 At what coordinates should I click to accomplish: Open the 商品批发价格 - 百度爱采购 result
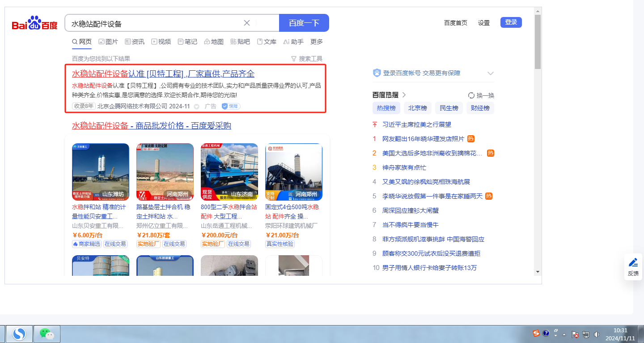(152, 126)
